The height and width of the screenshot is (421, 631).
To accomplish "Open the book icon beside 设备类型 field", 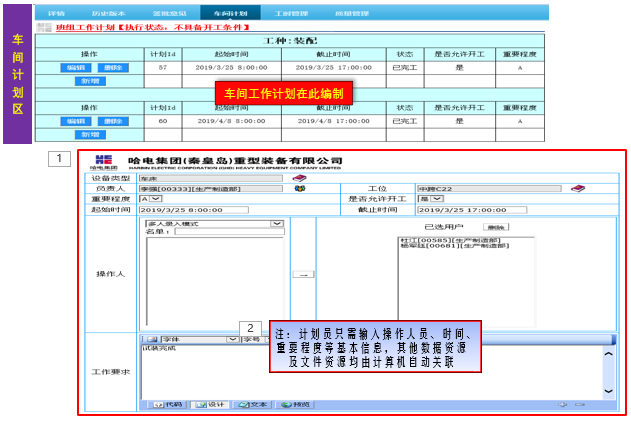I will click(x=299, y=177).
